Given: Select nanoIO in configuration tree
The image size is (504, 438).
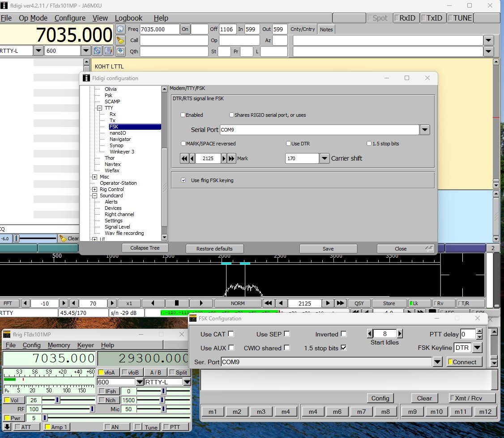Looking at the screenshot, I should point(118,133).
